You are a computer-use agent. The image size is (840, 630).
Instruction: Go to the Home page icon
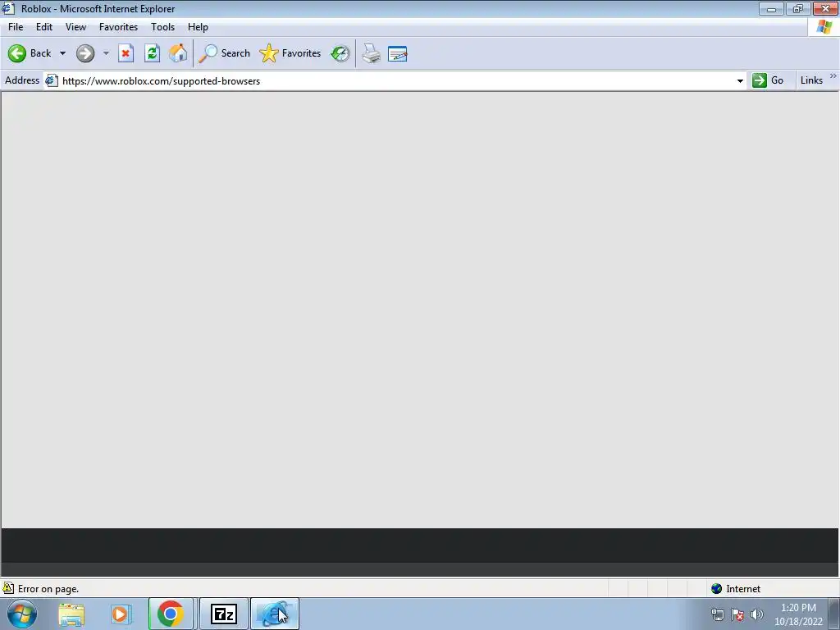178,53
